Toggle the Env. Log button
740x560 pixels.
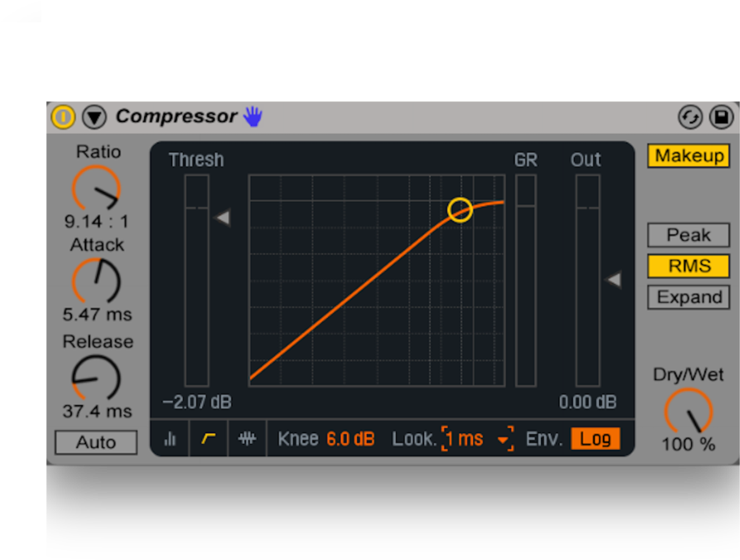[x=596, y=439]
